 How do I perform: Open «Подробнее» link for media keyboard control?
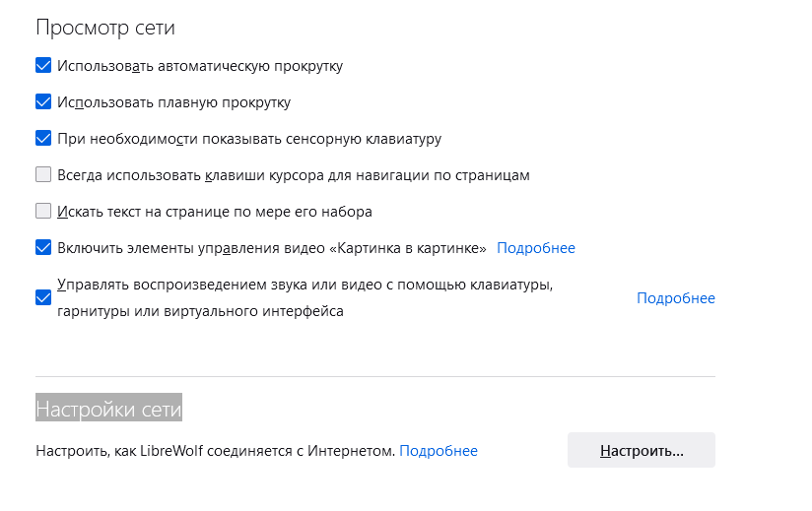click(x=675, y=298)
